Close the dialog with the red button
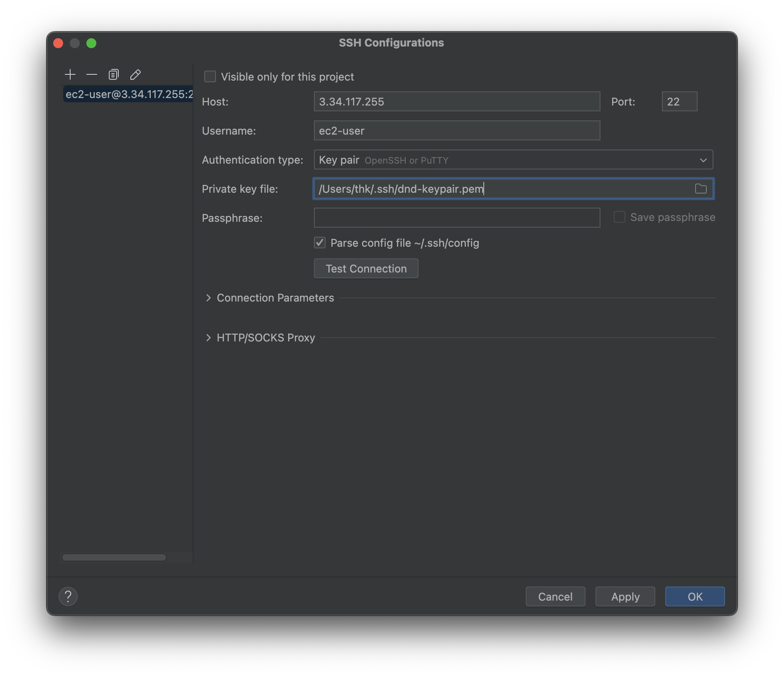 [x=59, y=43]
